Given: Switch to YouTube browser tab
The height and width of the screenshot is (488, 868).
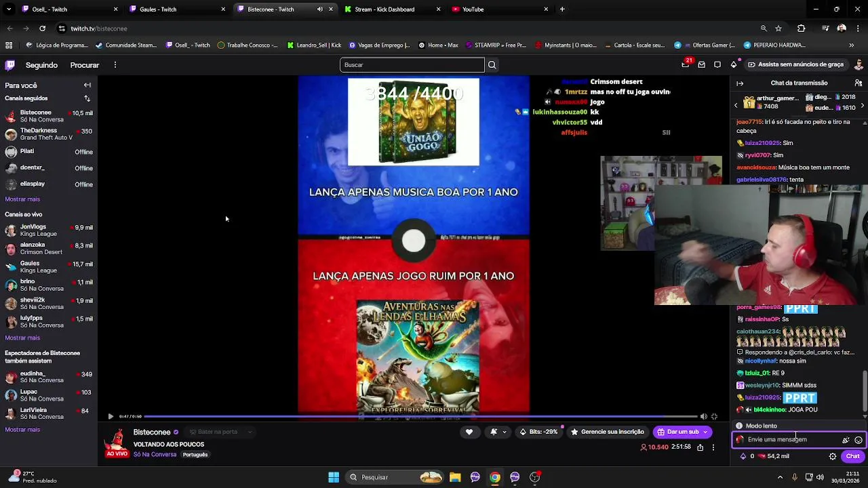Looking at the screenshot, I should pyautogui.click(x=499, y=9).
